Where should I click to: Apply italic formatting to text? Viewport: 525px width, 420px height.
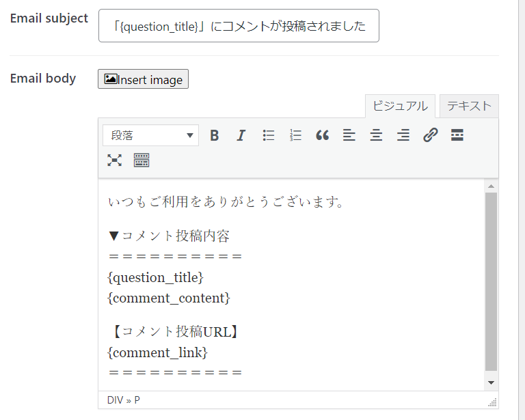(241, 135)
